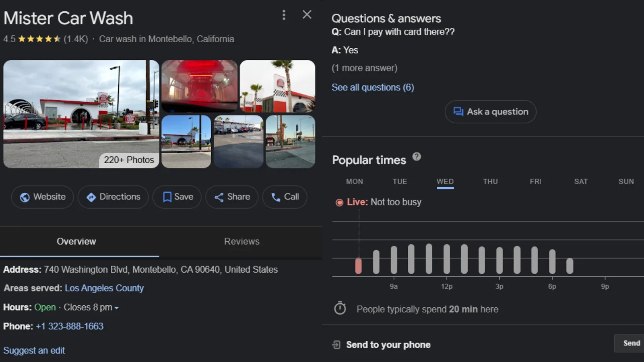Click the '(1 more answer)' text

point(365,68)
